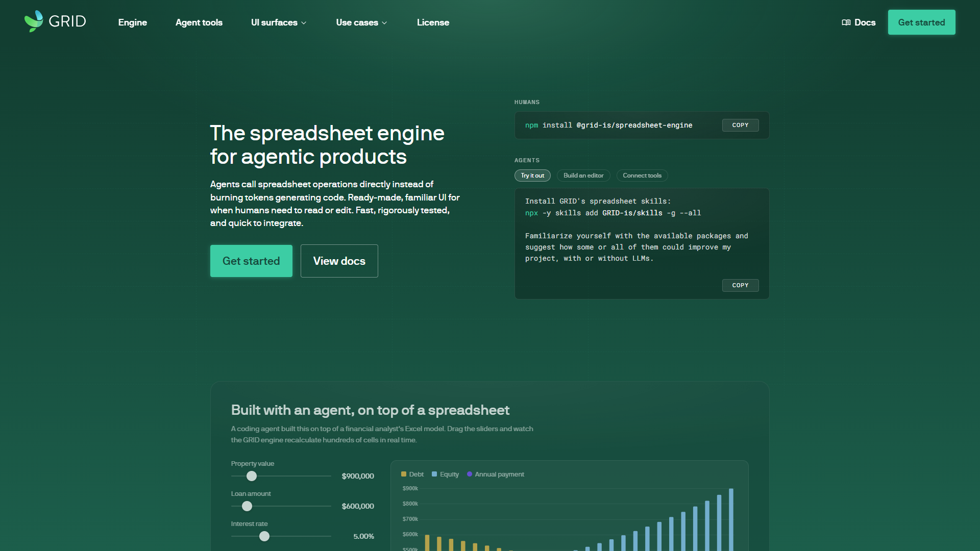Click the $900,000 property value
Image resolution: width=980 pixels, height=551 pixels.
[x=358, y=476]
